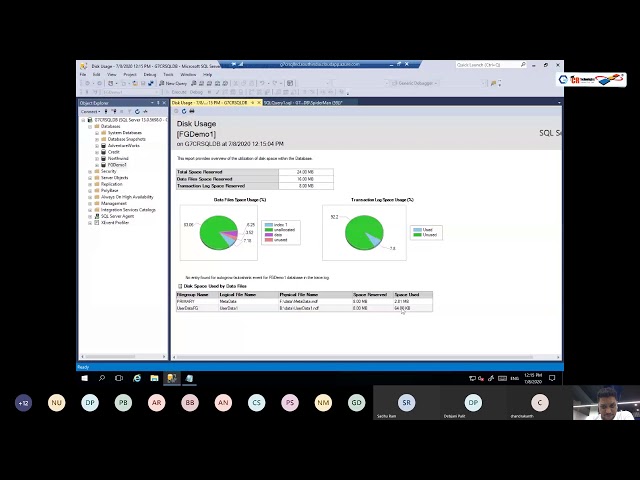
Task: Click participant avatar SR Sastha Ram
Action: [x=407, y=403]
